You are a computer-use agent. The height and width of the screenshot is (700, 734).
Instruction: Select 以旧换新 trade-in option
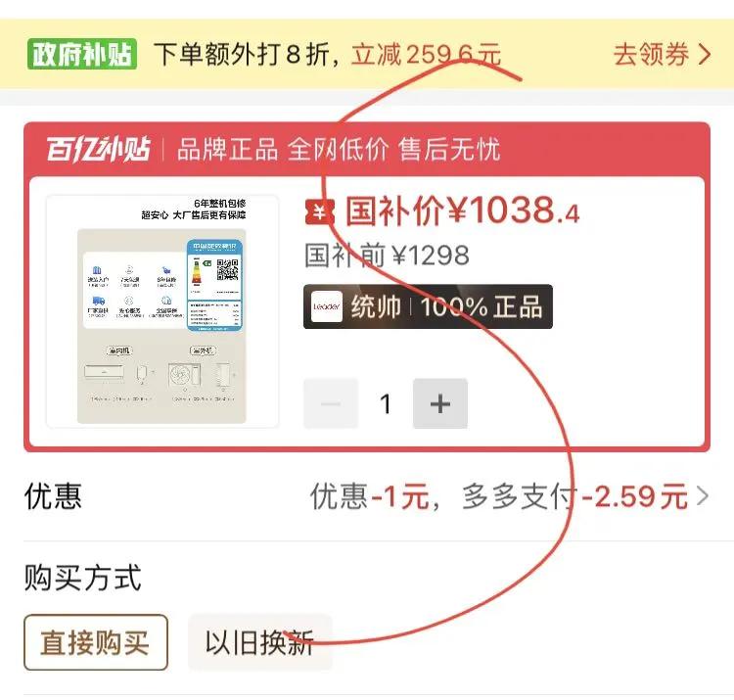click(259, 642)
